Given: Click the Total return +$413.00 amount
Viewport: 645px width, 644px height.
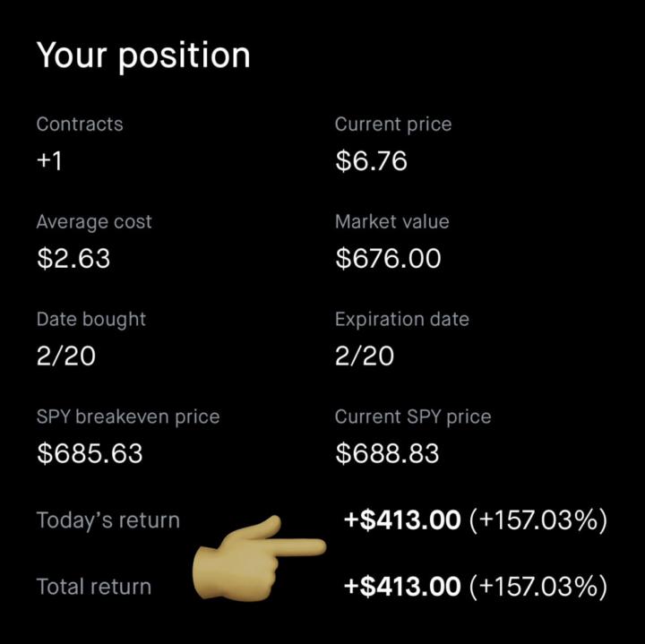Looking at the screenshot, I should 402,587.
